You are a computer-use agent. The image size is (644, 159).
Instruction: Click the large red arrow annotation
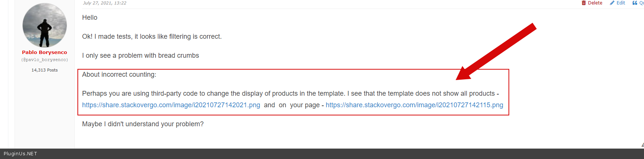(496, 52)
